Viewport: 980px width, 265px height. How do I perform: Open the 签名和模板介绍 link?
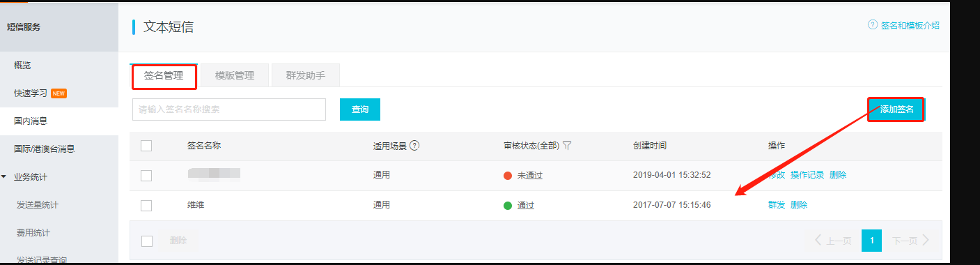(x=910, y=25)
